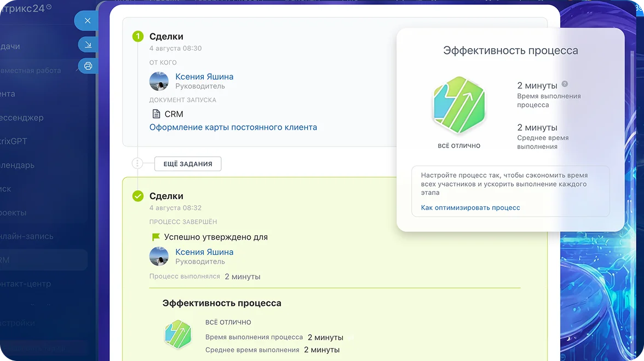Close the slider panel with X button

[x=88, y=21]
